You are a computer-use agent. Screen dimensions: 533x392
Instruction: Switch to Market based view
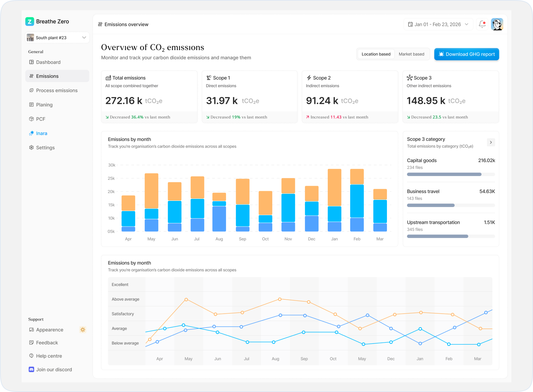[x=411, y=54]
